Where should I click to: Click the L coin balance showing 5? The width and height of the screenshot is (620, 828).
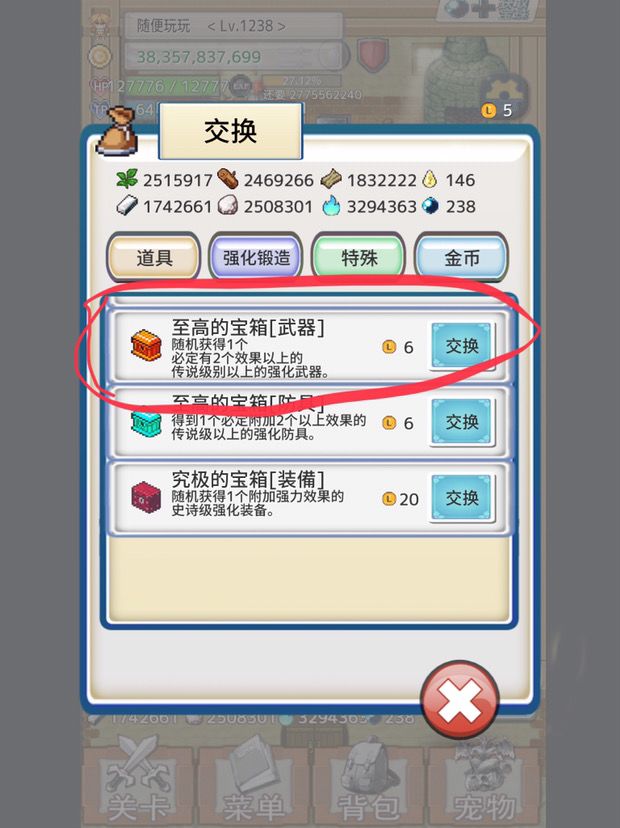(496, 110)
